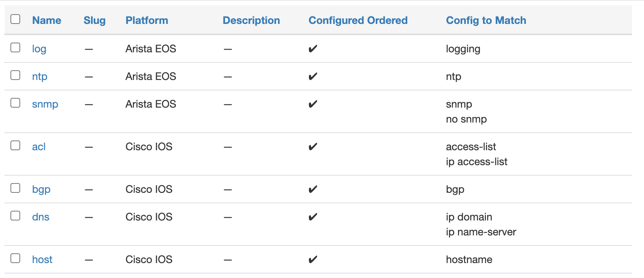Screen dimensions: 644x278
Task: Tick the host row checkbox
Action: coord(15,258)
